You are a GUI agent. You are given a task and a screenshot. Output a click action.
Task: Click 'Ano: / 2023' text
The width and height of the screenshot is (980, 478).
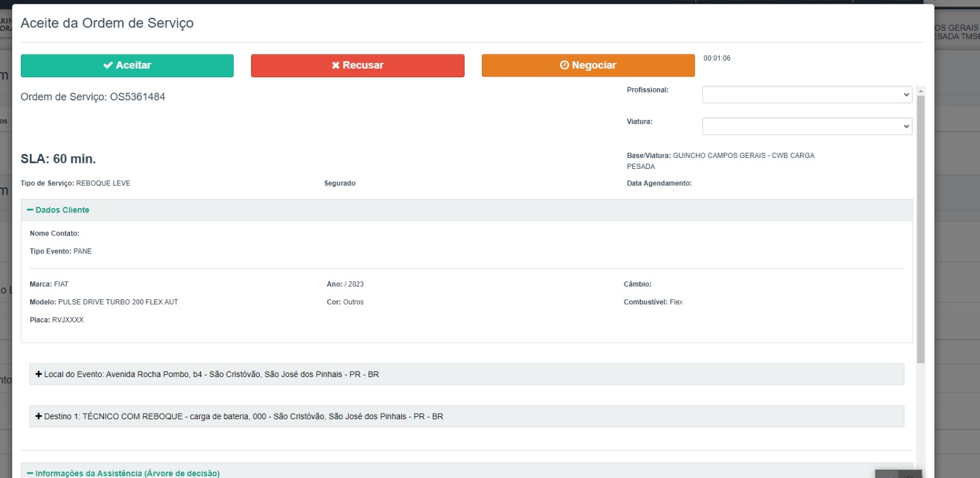click(x=345, y=285)
